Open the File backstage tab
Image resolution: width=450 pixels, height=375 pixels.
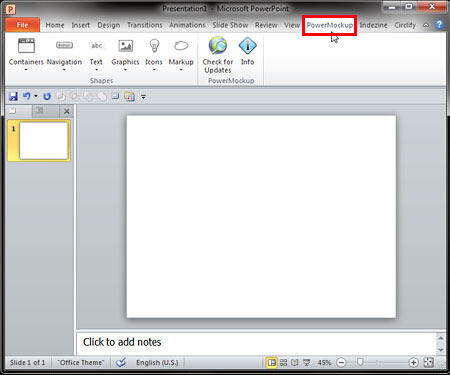coord(22,25)
